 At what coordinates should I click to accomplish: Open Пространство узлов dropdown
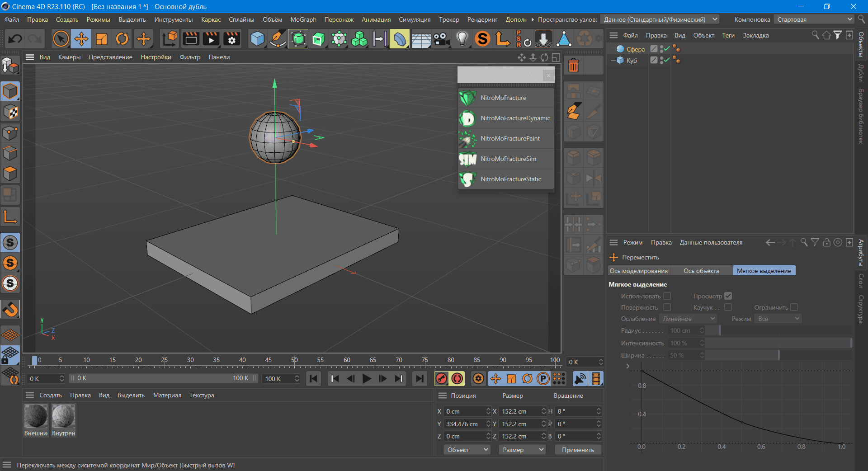pos(660,19)
